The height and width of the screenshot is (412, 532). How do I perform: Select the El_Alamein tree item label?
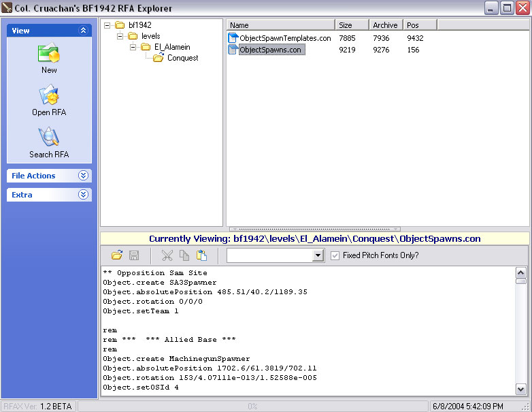tap(172, 47)
